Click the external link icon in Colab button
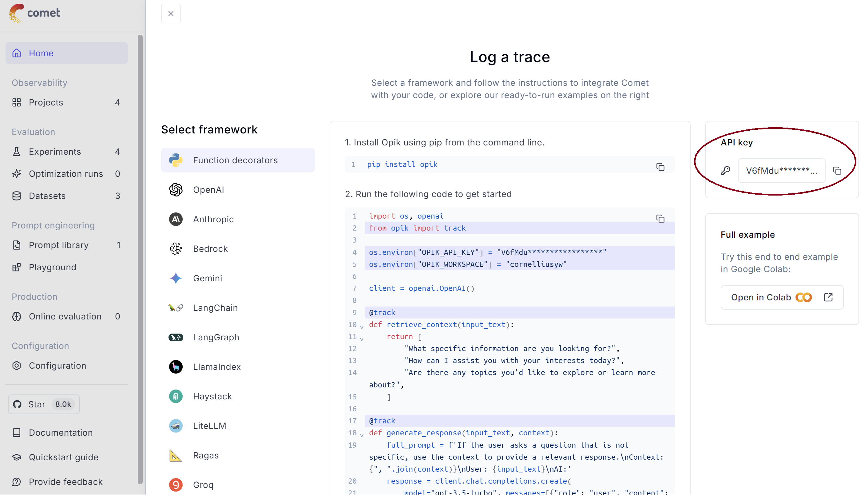This screenshot has width=868, height=495. [x=828, y=298]
